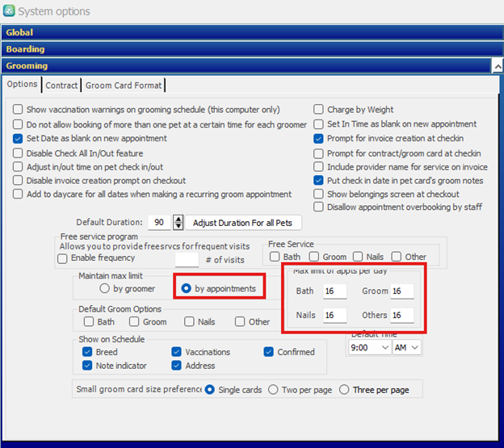Uncheck Vaccinations under Show on Schedule
Viewport: 504px width, 448px height.
tap(176, 352)
